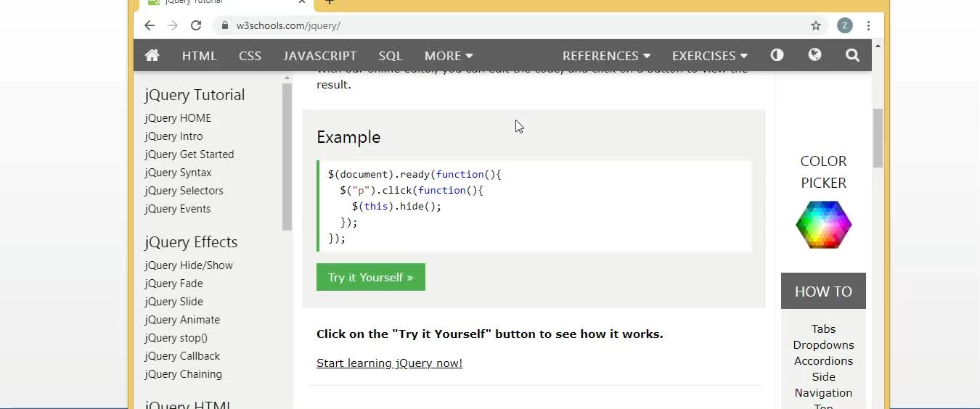
Task: Bookmark this page with star icon
Action: pos(816,25)
